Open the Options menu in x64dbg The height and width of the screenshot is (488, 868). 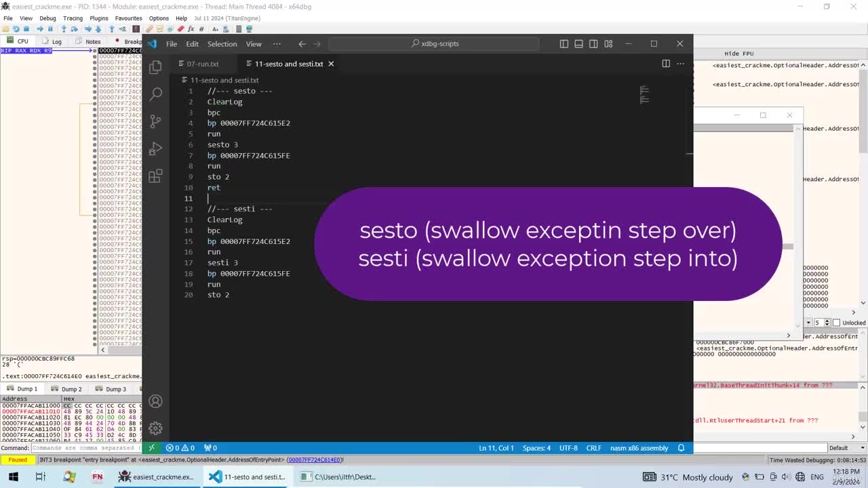pos(159,18)
